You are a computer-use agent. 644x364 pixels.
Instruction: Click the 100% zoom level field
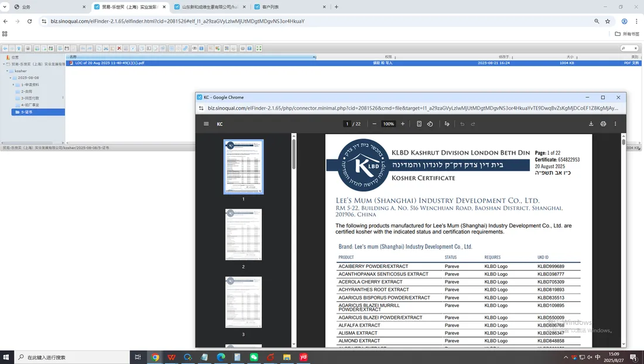pyautogui.click(x=389, y=124)
